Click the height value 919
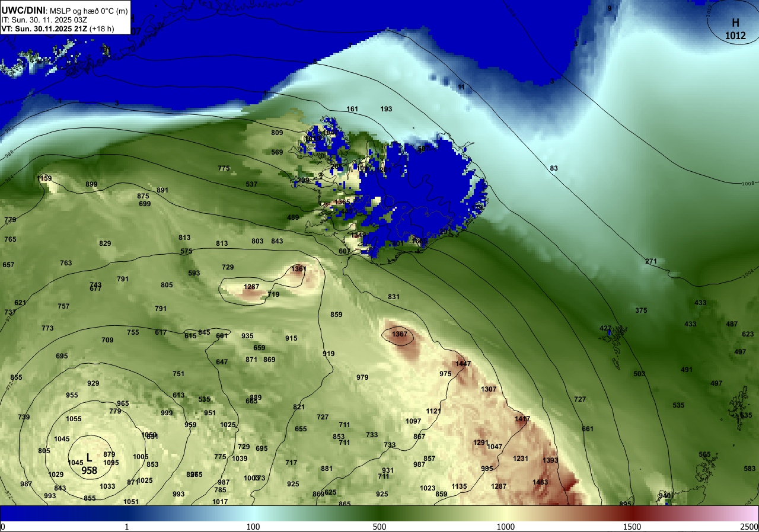The image size is (759, 532). (329, 354)
